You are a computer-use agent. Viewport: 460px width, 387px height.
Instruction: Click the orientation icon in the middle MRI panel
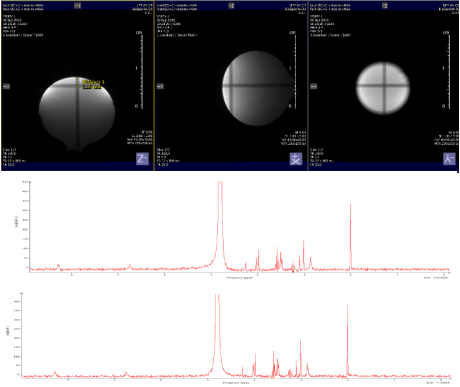(x=296, y=159)
